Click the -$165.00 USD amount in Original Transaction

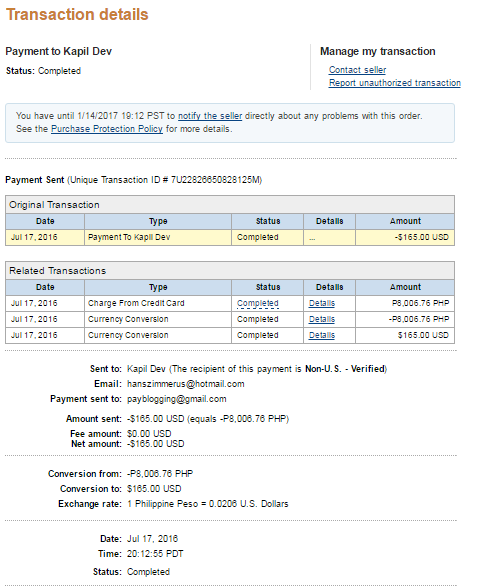click(422, 237)
